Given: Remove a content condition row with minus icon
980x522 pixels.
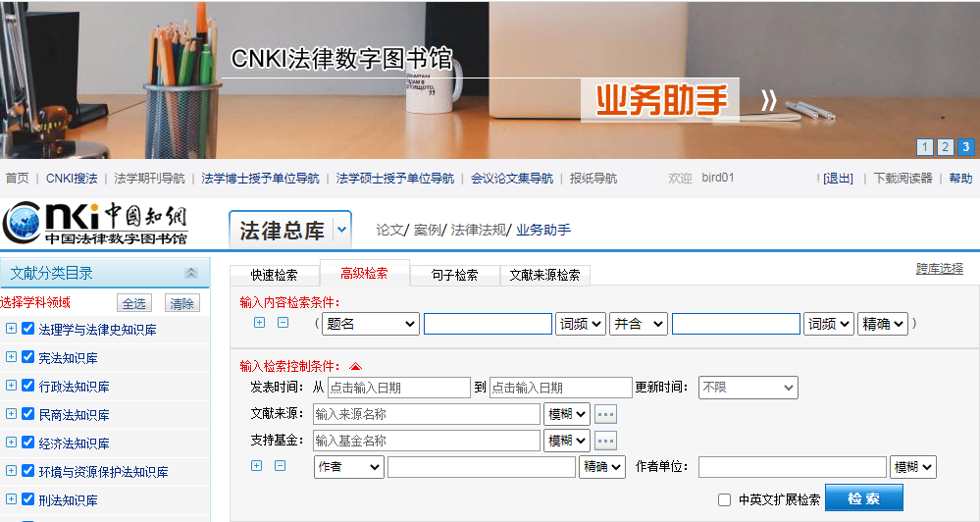Looking at the screenshot, I should (x=284, y=323).
